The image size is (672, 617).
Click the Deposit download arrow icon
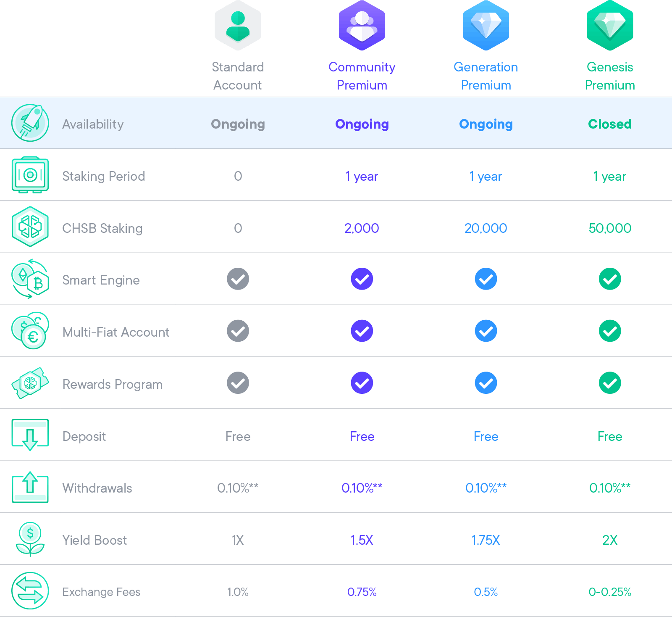(x=30, y=435)
